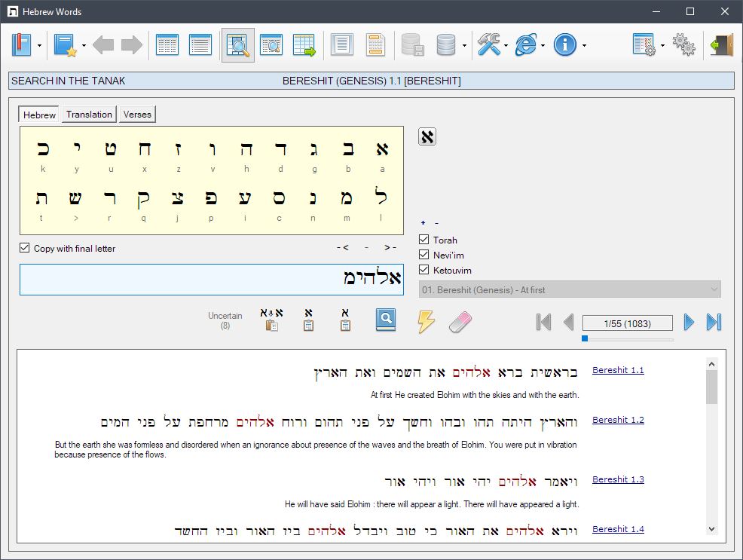This screenshot has width=743, height=560.
Task: Clear input with the pink eraser icon
Action: (460, 322)
